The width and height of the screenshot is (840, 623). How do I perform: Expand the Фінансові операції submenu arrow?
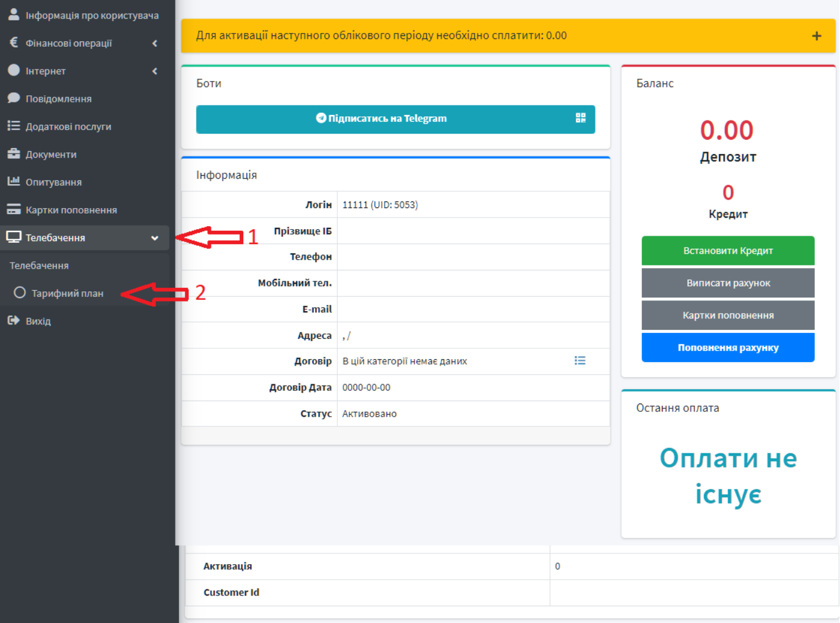[x=155, y=43]
